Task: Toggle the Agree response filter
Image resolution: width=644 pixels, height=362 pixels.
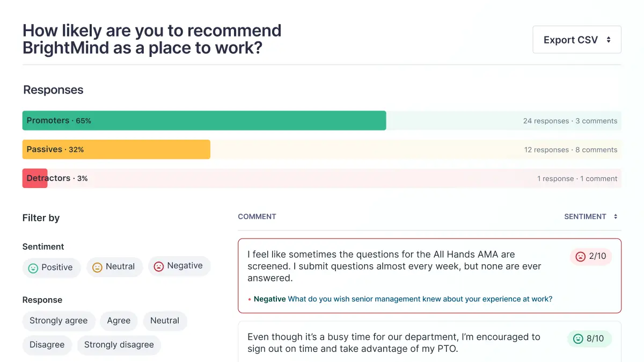Action: click(119, 321)
